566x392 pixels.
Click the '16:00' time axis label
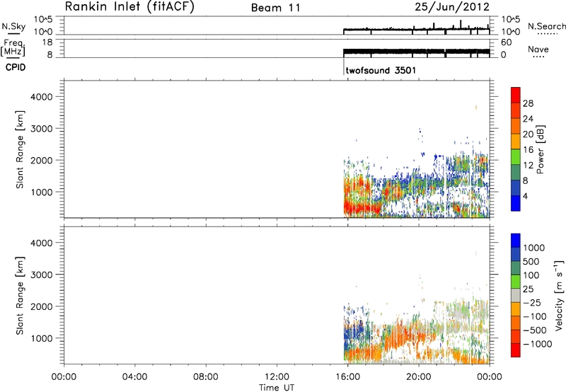coord(347,377)
